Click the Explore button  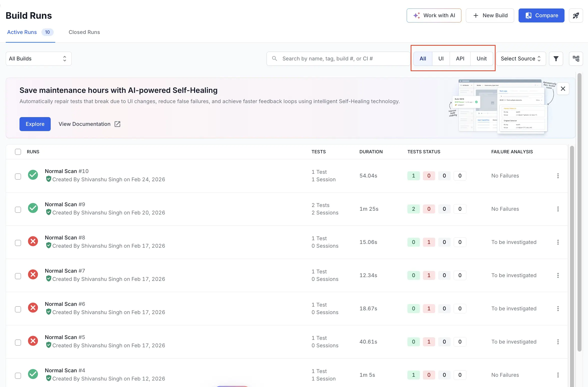pos(35,124)
